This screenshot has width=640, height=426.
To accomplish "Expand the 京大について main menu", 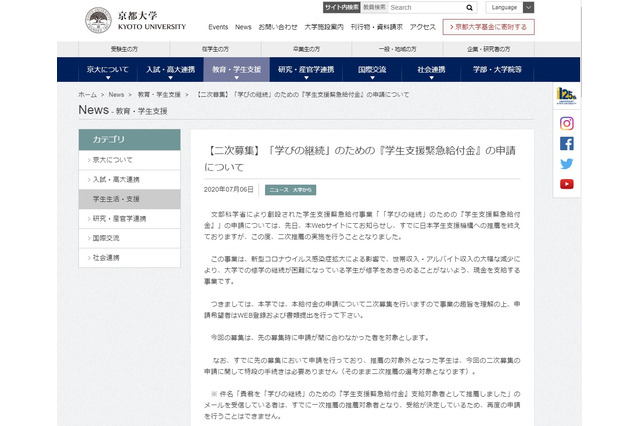I will pos(108,70).
